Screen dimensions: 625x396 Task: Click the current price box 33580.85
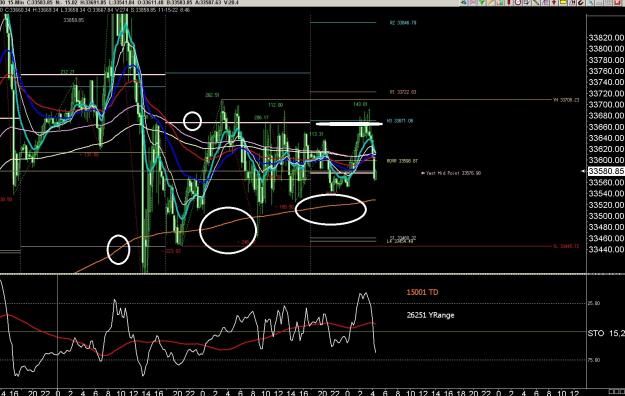tap(606, 171)
